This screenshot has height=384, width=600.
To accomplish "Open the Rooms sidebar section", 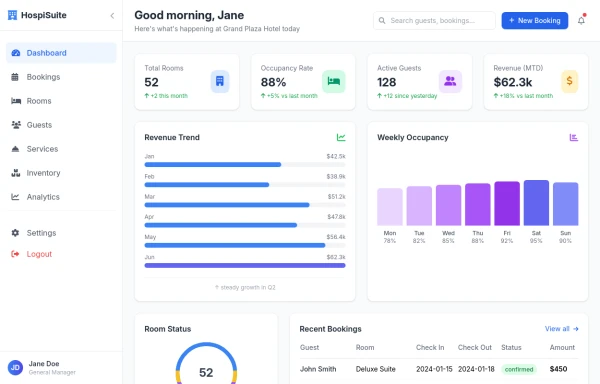I will (61, 101).
